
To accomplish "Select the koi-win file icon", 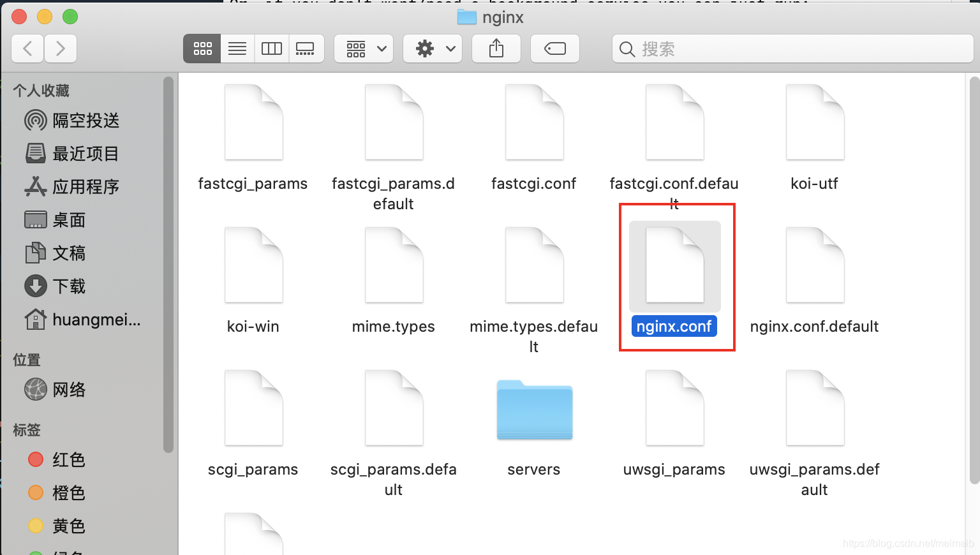I will 253,265.
